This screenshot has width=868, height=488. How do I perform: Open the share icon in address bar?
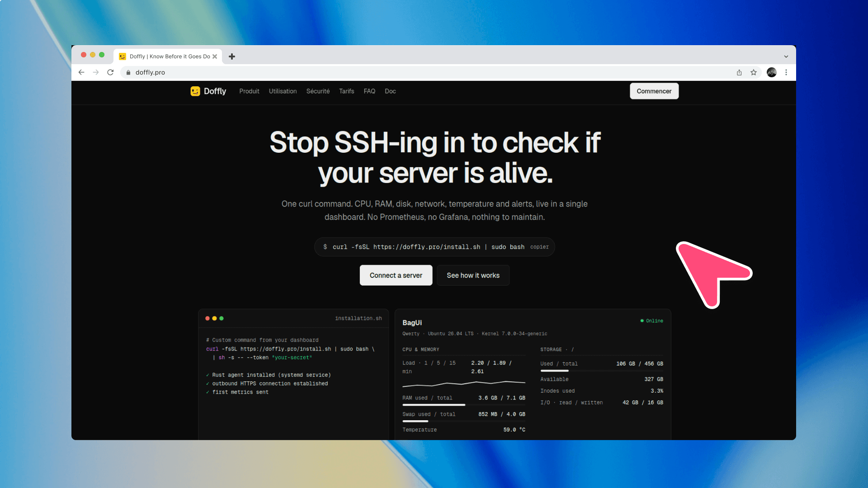(x=739, y=72)
